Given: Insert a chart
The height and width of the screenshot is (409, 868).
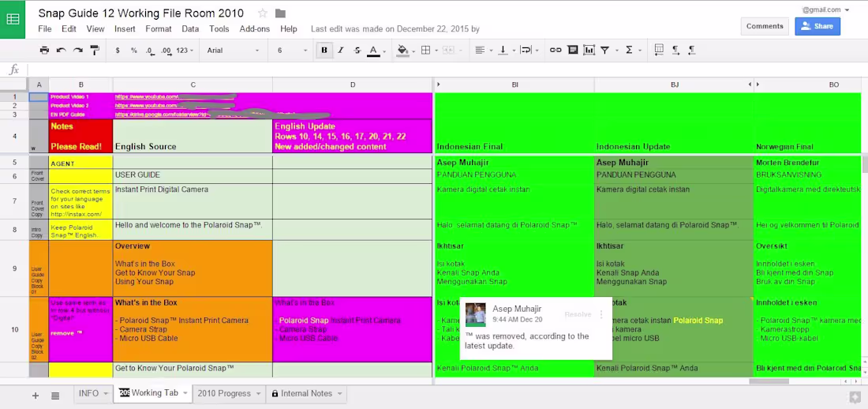Looking at the screenshot, I should [589, 51].
